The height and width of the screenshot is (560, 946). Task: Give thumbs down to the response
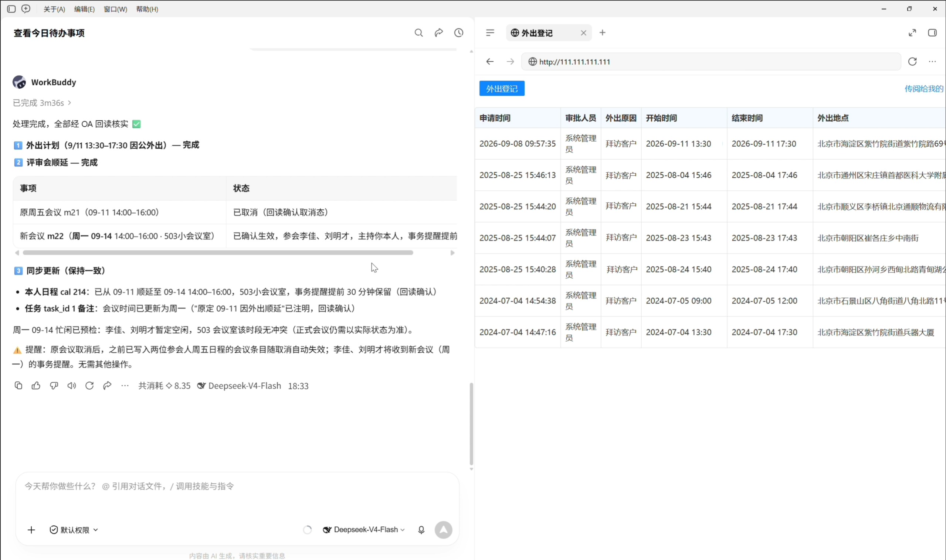54,385
